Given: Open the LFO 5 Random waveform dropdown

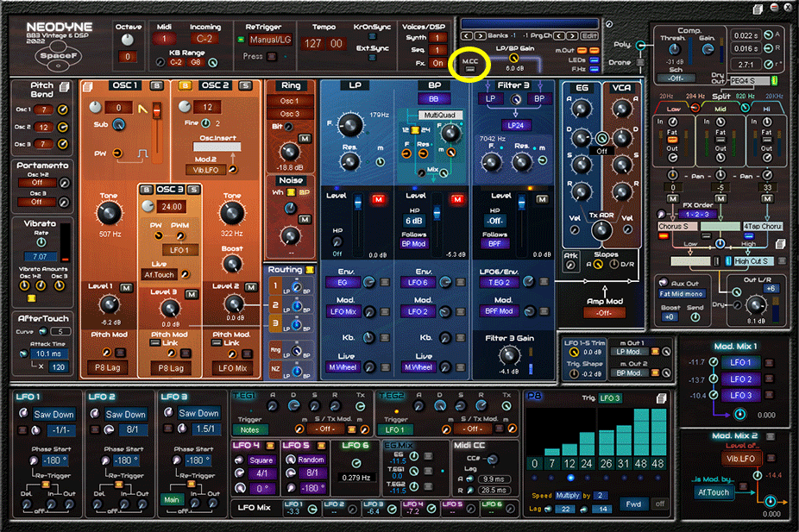Looking at the screenshot, I should [311, 460].
